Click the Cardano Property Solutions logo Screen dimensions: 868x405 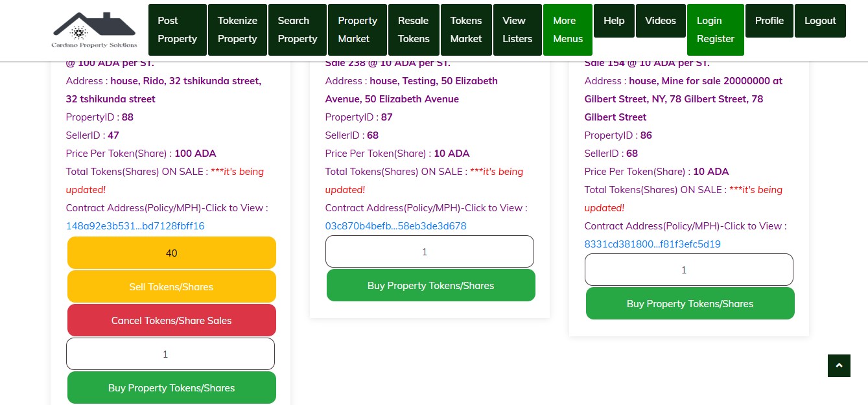(94, 30)
